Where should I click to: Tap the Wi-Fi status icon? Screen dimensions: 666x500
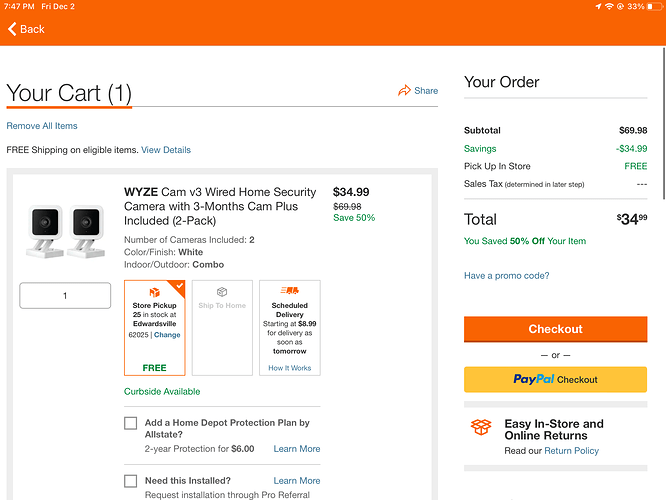[x=610, y=7]
